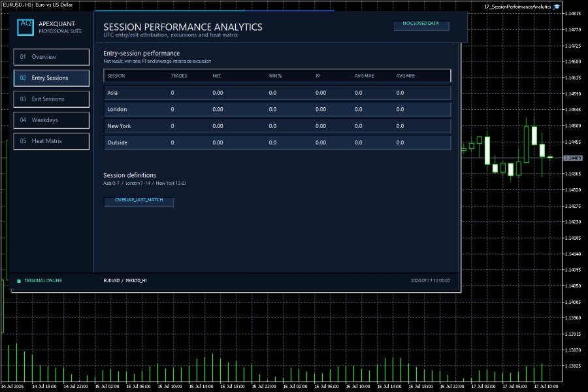Select the Asia session row label
The width and height of the screenshot is (588, 392).
[x=112, y=93]
